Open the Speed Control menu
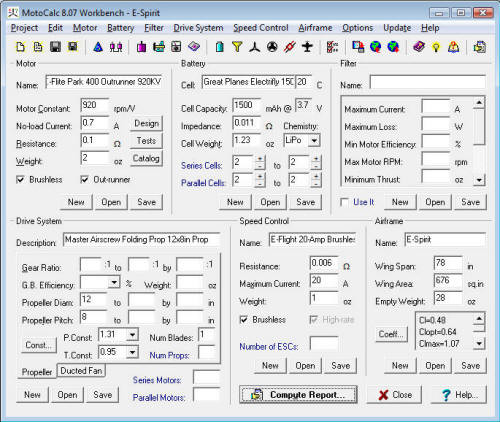Screen dimensions: 500x422 (x=261, y=28)
